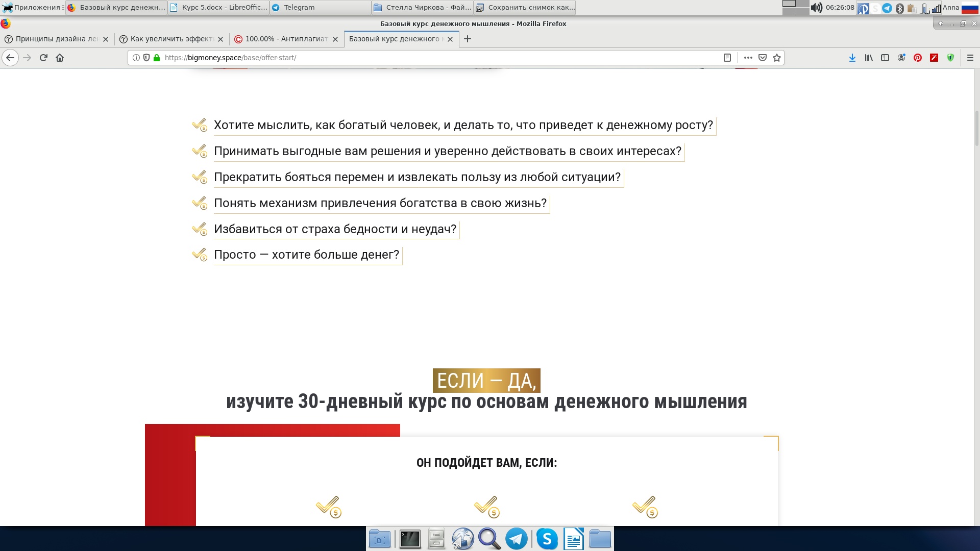Show site information for bigmoney.space

tap(136, 58)
